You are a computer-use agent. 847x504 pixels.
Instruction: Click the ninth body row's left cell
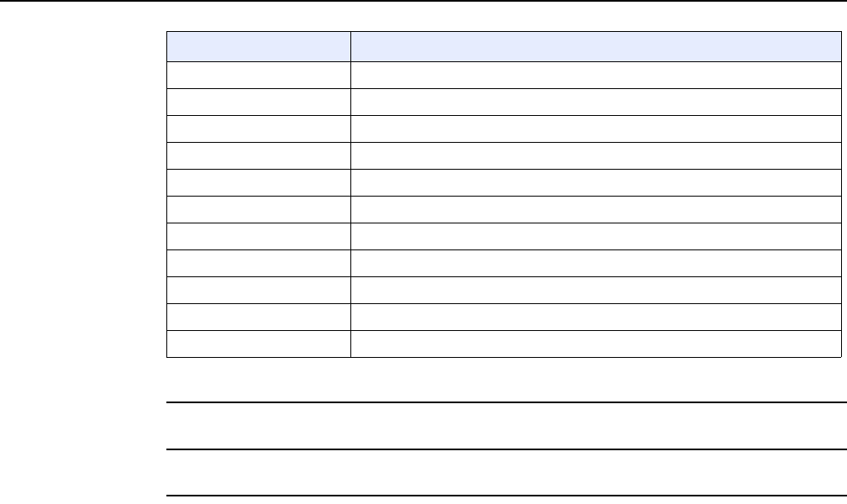(x=259, y=290)
